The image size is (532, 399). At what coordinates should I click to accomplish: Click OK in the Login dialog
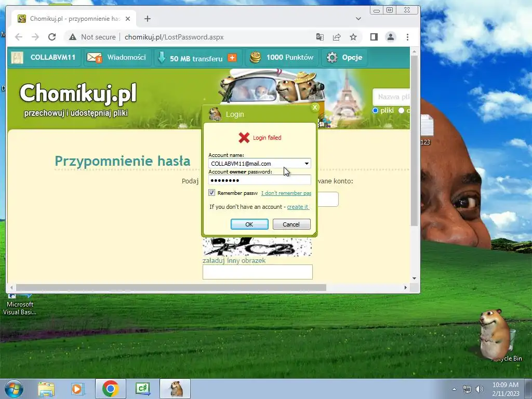[249, 224]
